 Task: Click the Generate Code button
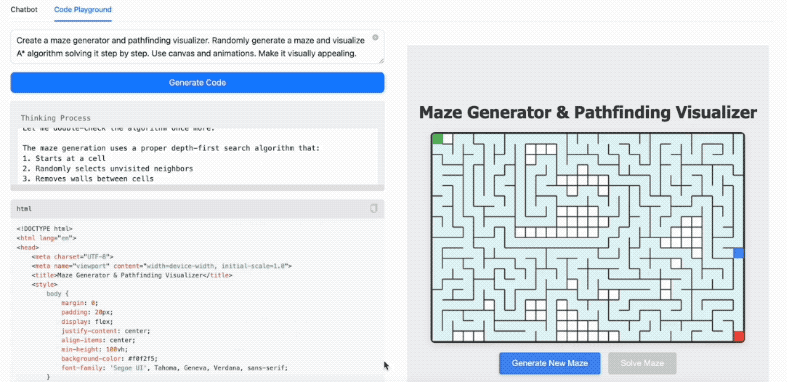pos(197,83)
